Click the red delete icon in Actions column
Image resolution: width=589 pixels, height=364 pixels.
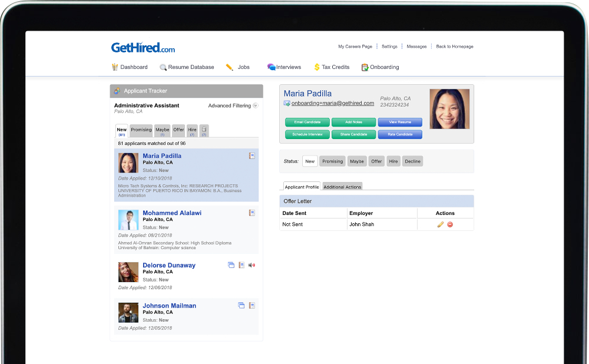tap(450, 224)
